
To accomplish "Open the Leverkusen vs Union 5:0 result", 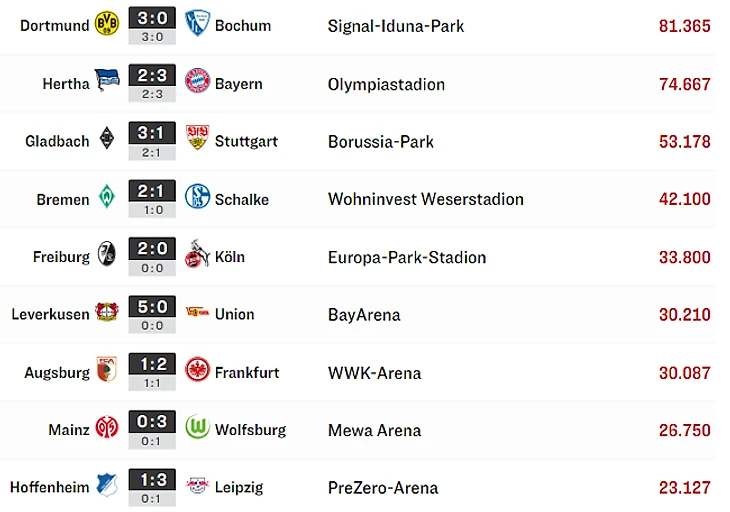I will tap(152, 306).
